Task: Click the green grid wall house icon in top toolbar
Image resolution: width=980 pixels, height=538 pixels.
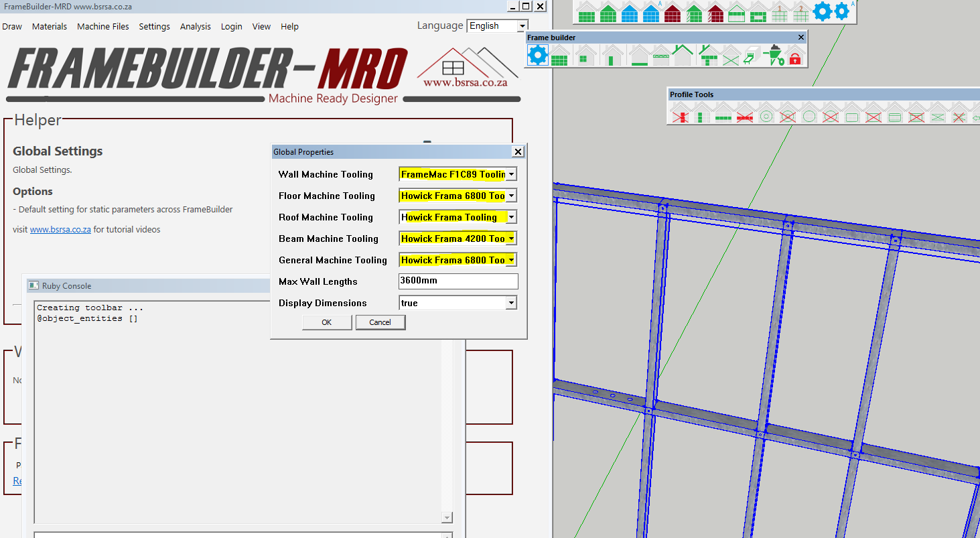Action: [x=587, y=12]
